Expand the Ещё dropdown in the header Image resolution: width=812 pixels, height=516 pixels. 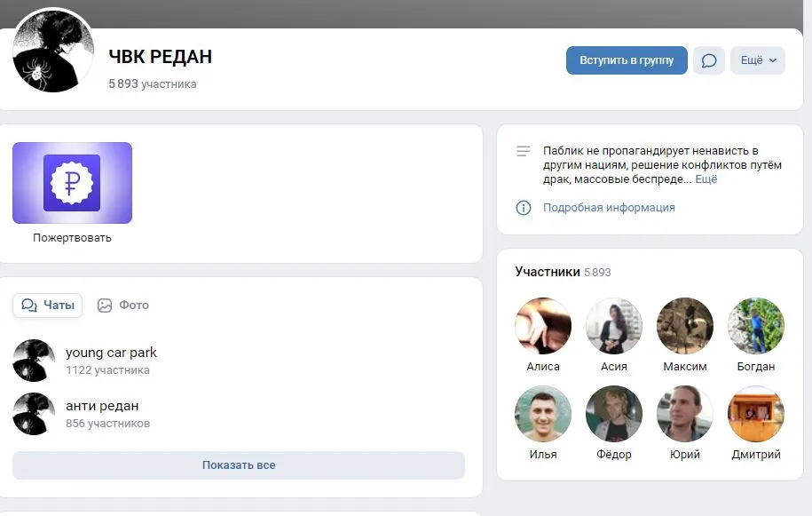(x=758, y=60)
